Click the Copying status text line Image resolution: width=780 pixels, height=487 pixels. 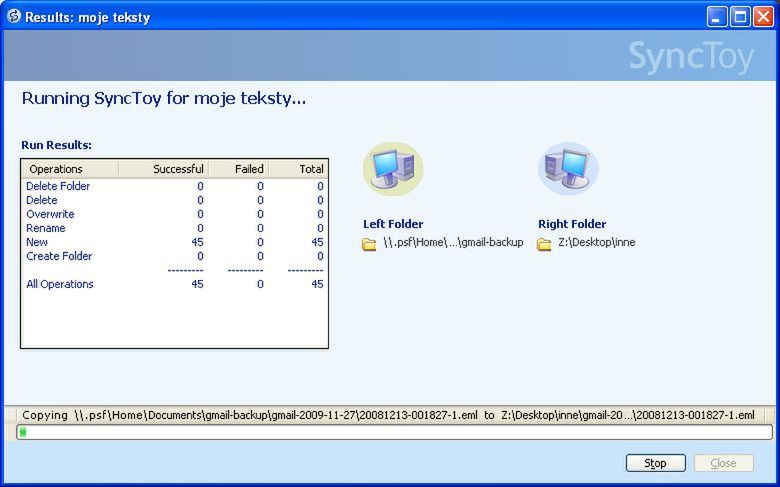pos(388,415)
